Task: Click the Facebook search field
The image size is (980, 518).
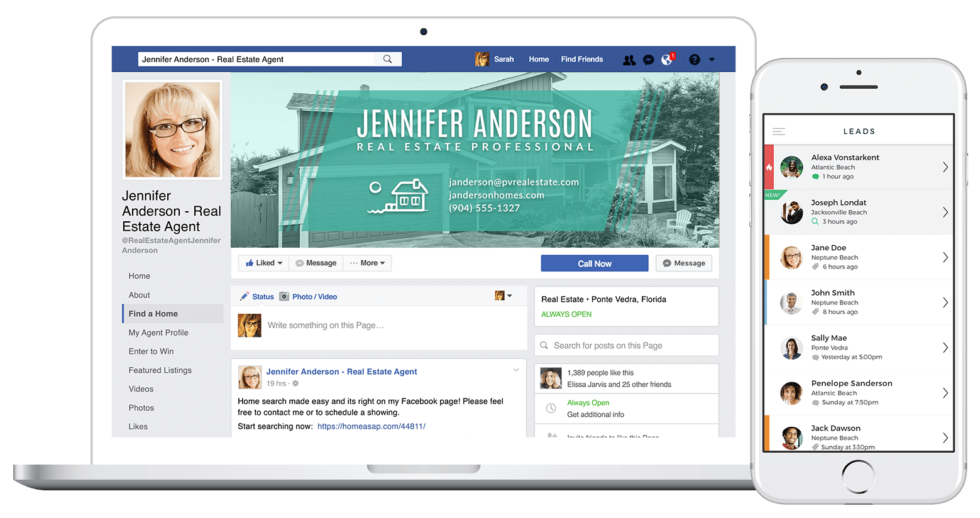Action: click(270, 59)
